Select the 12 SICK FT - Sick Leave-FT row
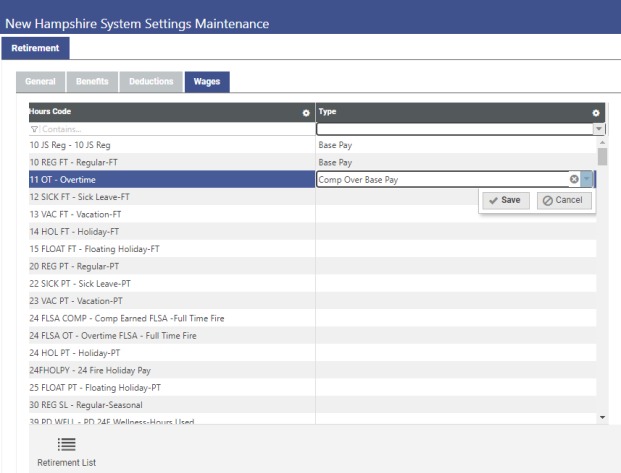Image resolution: width=621 pixels, height=473 pixels. [170, 197]
